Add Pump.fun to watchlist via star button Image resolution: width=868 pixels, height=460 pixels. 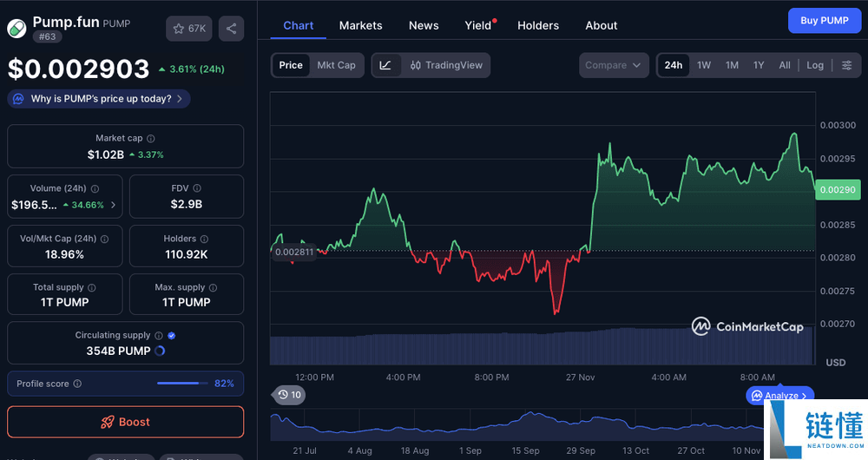tap(189, 29)
